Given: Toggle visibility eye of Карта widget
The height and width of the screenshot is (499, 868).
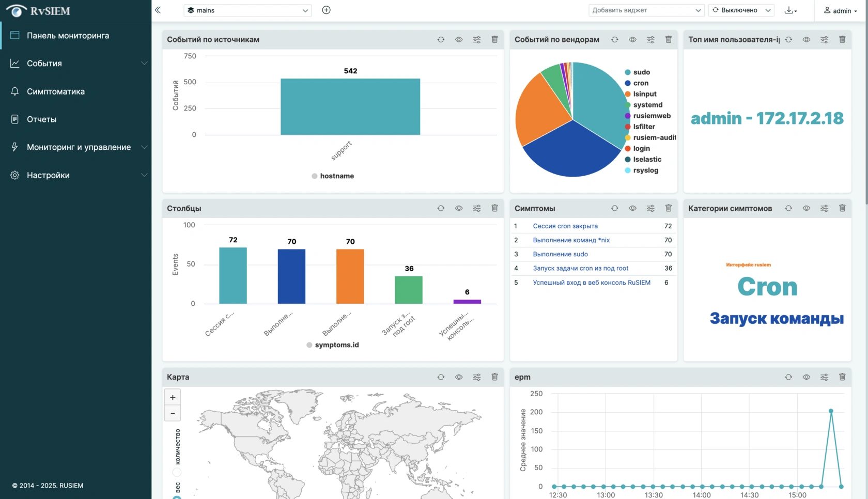Looking at the screenshot, I should (x=459, y=377).
